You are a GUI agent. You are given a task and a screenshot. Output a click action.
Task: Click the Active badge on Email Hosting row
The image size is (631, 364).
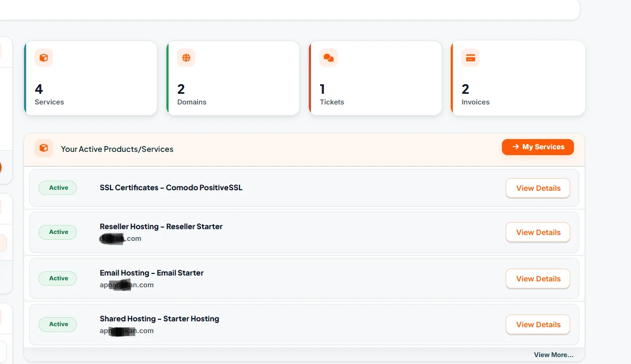[58, 278]
